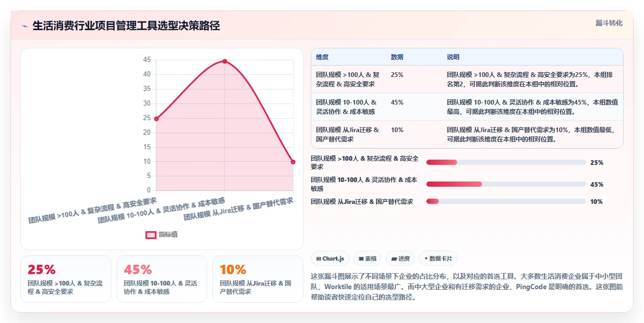Viewport: 644px width, 323px height.
Task: Click table dimension cell 团队规模 从Jira迁移 & 国产替代需求
Action: (348, 134)
